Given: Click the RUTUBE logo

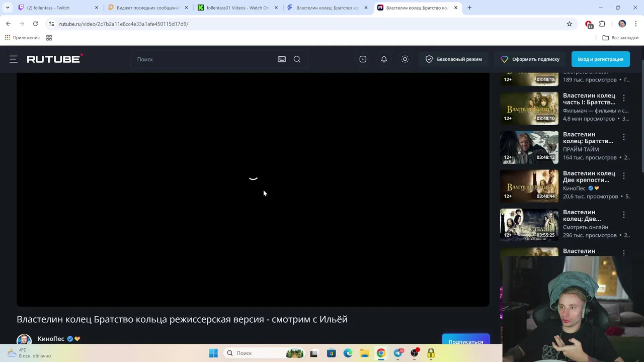Looking at the screenshot, I should click(55, 59).
